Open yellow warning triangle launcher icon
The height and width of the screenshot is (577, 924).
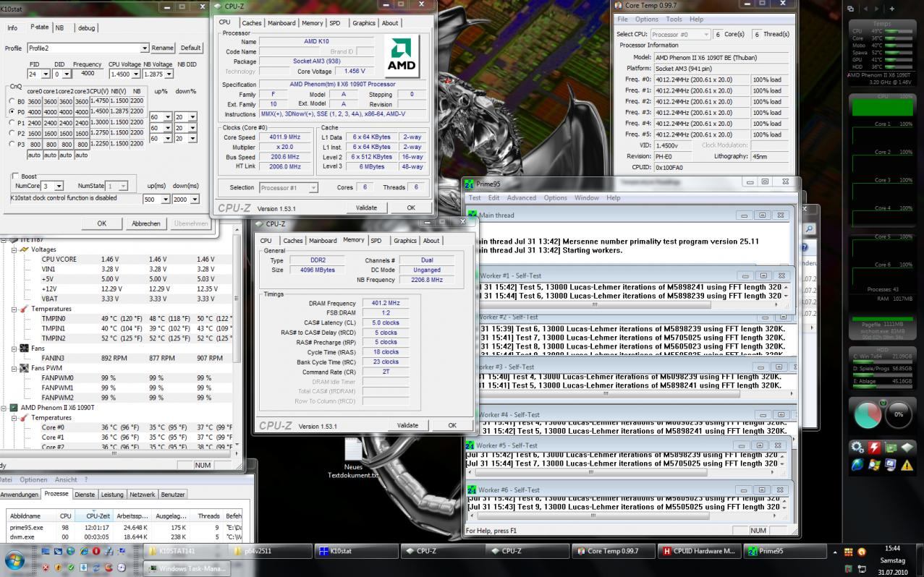[907, 464]
